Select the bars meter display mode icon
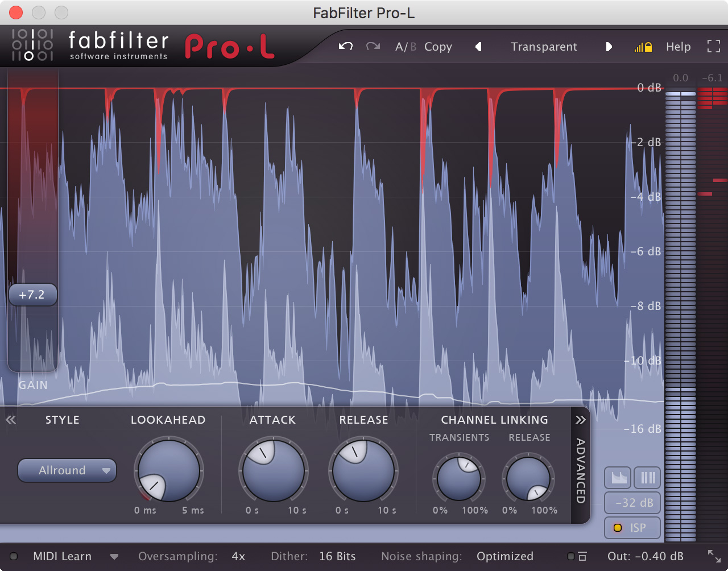The width and height of the screenshot is (728, 571). click(648, 478)
